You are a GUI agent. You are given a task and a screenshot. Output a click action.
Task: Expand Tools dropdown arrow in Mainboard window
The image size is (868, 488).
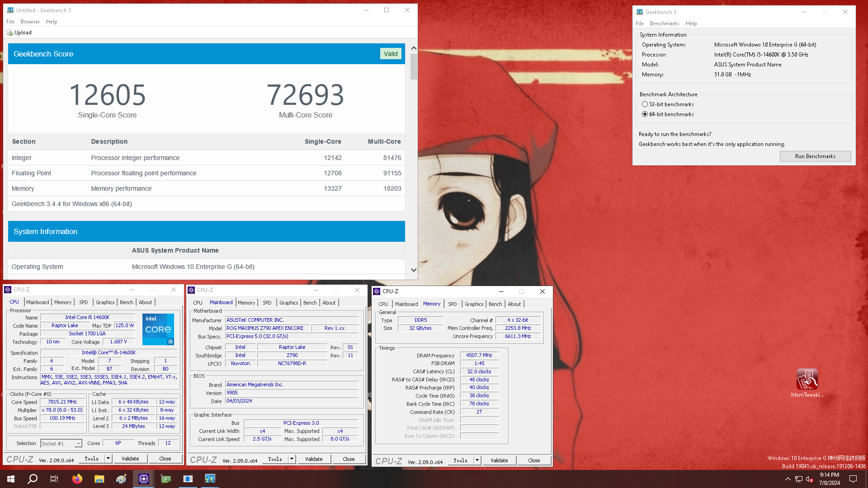pyautogui.click(x=292, y=459)
